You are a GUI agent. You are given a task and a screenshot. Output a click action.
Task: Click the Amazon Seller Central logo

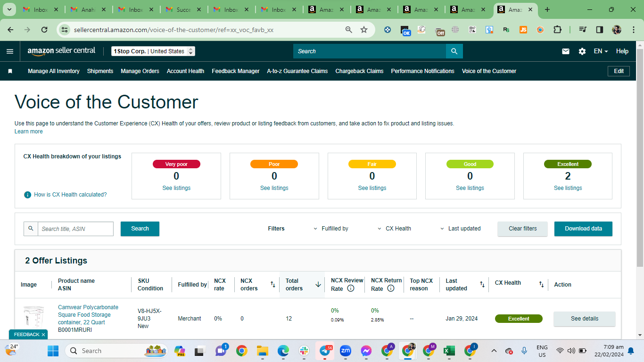[x=61, y=51]
